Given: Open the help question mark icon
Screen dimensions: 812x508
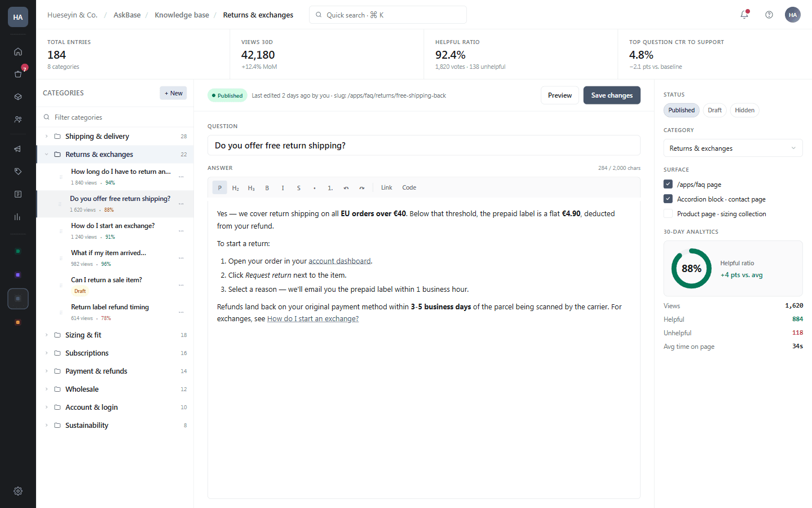Looking at the screenshot, I should (769, 15).
